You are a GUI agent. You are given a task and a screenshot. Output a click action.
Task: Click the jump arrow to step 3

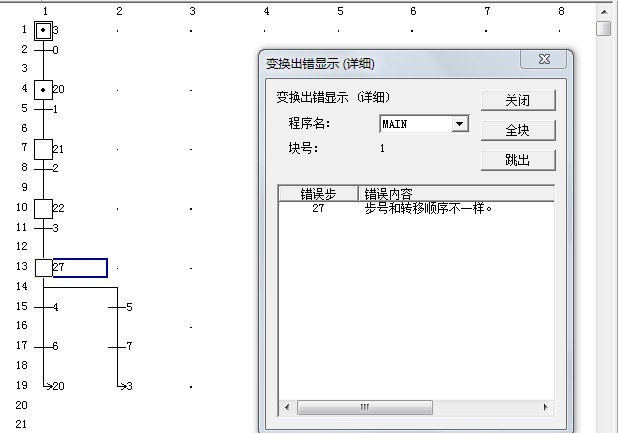pos(122,385)
